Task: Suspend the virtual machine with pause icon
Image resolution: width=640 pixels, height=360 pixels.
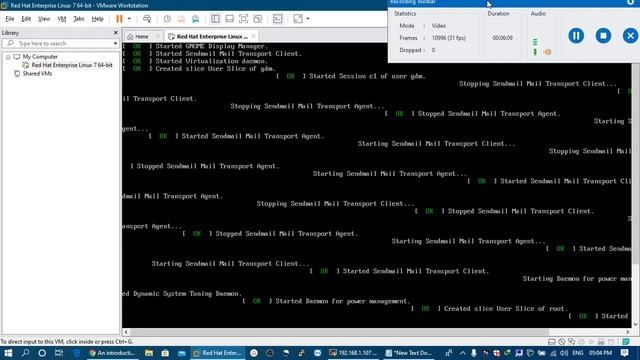Action: [x=119, y=19]
